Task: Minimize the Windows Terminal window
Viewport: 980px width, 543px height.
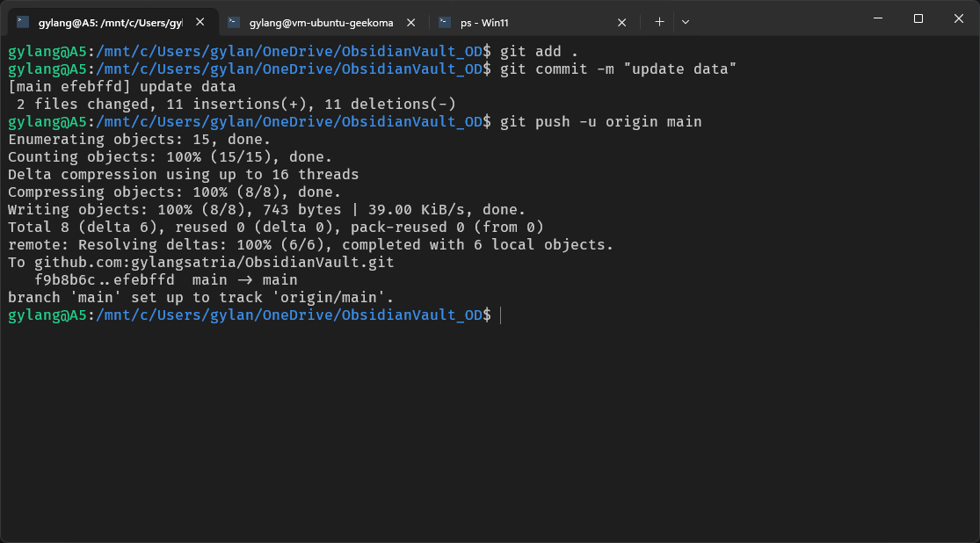Action: point(877,18)
